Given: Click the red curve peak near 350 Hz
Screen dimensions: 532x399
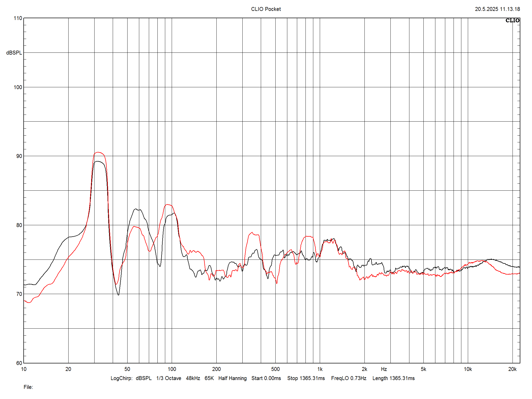Looking at the screenshot, I should (252, 233).
